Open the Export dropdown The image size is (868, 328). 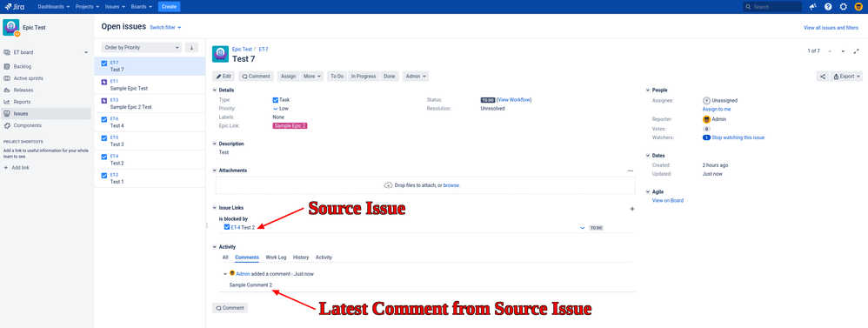point(846,77)
